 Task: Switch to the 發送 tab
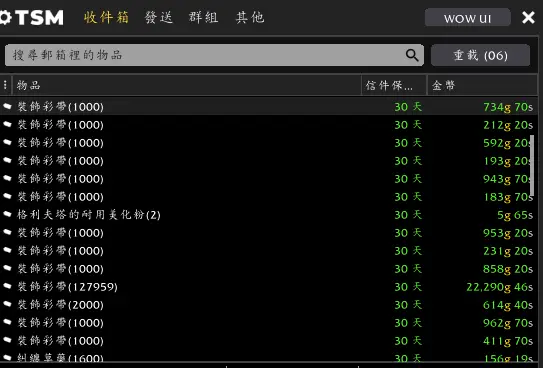coord(159,17)
